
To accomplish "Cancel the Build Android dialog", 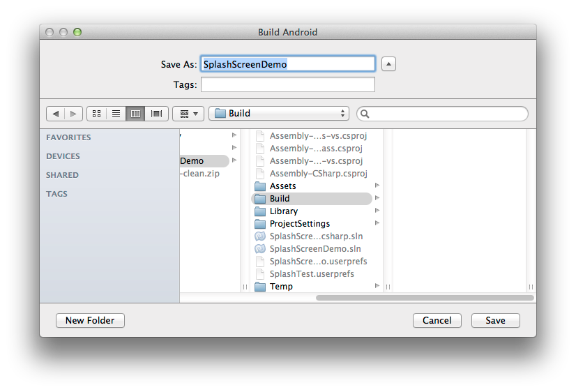I will 437,320.
